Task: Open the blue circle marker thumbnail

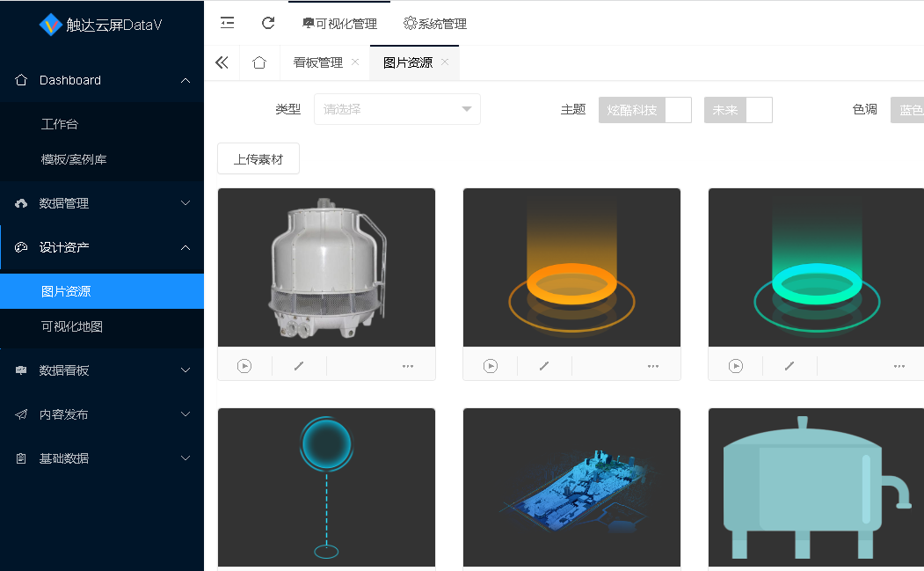Action: pyautogui.click(x=326, y=487)
